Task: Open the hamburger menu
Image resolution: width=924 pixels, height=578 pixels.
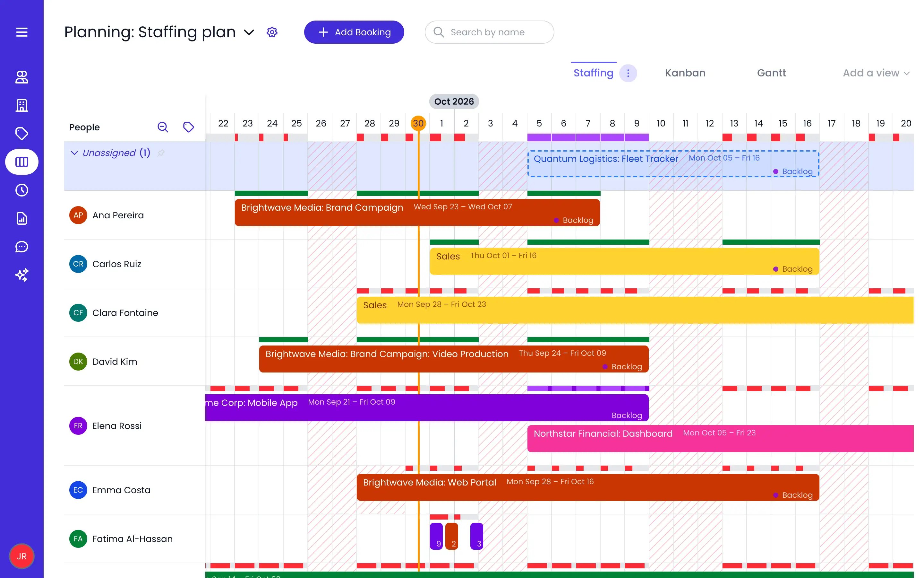Action: point(22,32)
